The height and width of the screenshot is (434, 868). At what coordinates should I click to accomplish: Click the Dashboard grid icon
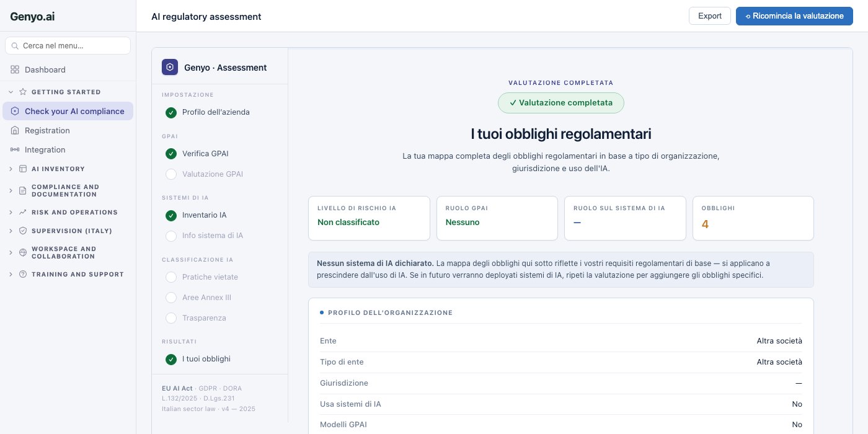click(15, 69)
